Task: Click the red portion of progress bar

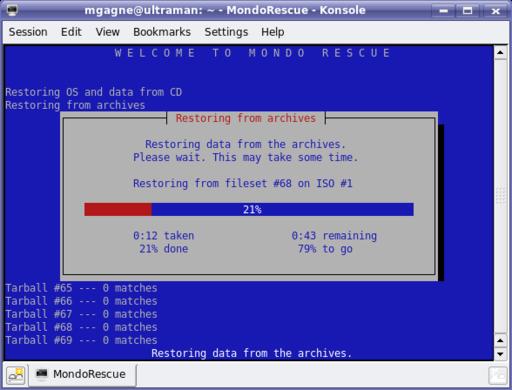Action: tap(118, 209)
